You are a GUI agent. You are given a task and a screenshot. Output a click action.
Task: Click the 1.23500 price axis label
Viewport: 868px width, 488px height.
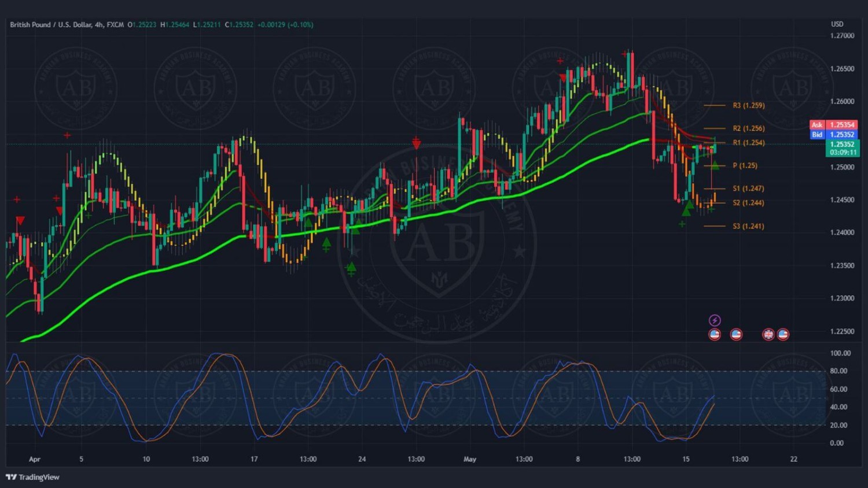[x=842, y=266]
